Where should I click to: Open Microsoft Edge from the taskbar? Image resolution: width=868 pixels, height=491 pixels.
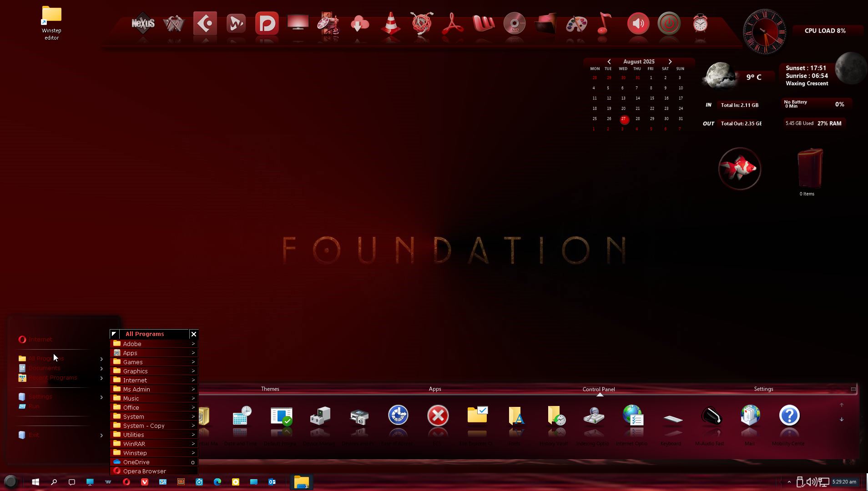217,482
